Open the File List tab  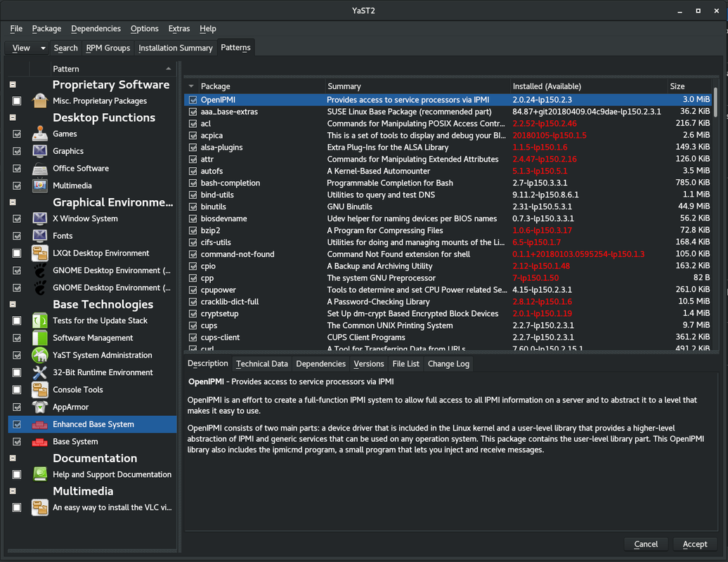coord(405,364)
